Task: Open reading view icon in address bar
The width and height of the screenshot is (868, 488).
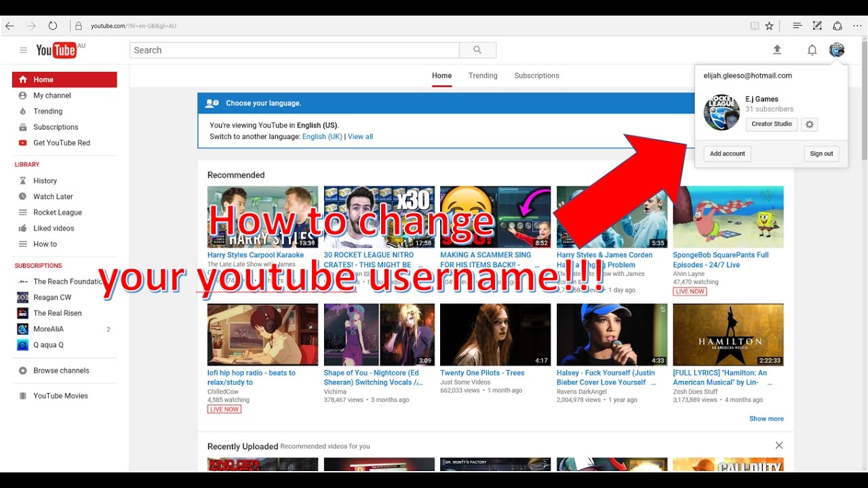Action: [755, 26]
